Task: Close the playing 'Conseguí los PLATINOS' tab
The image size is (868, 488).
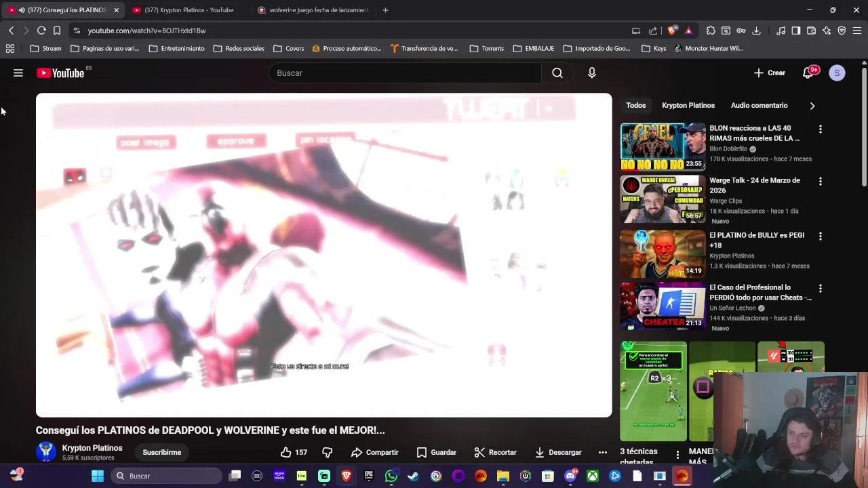Action: (x=116, y=10)
